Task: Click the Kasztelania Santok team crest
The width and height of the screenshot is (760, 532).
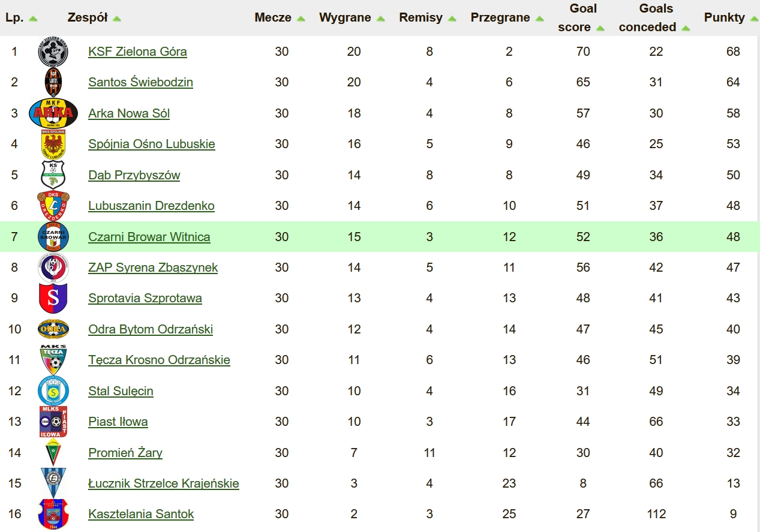Action: pos(53,514)
